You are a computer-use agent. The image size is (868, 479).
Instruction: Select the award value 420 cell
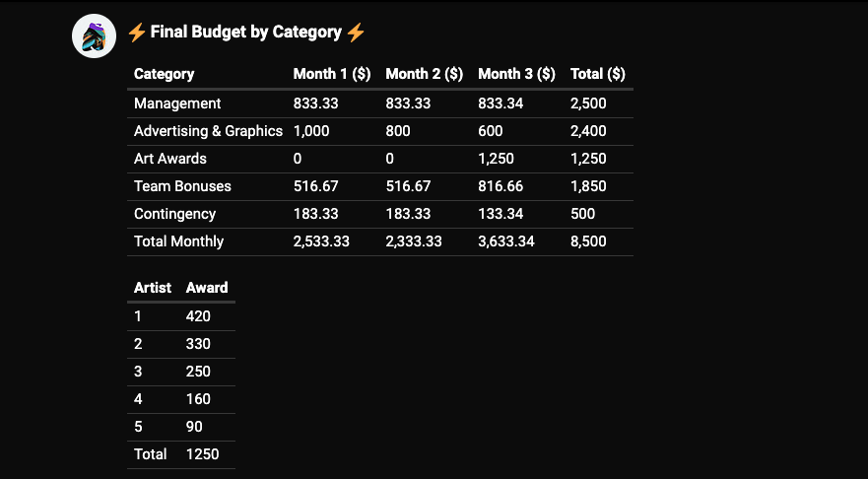click(x=198, y=316)
